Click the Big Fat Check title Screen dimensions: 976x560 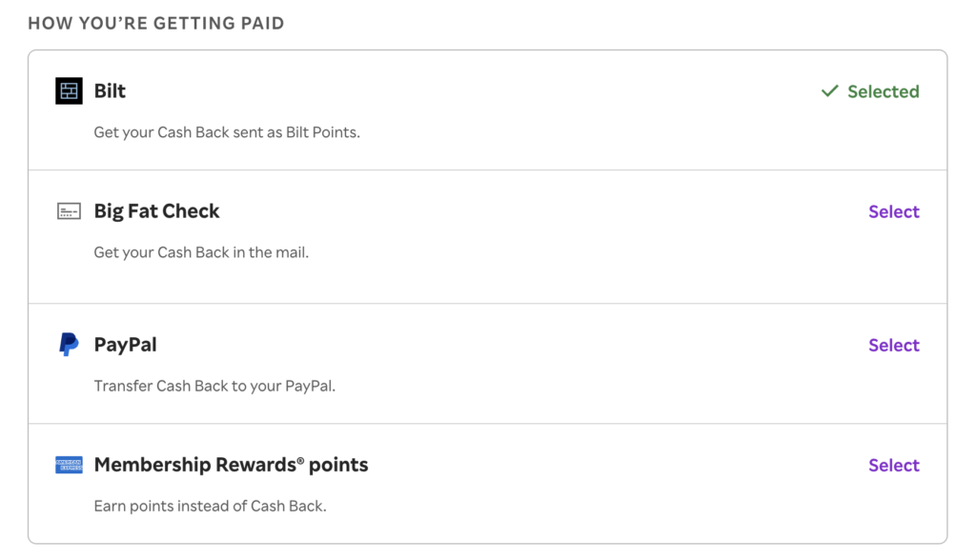pyautogui.click(x=156, y=210)
